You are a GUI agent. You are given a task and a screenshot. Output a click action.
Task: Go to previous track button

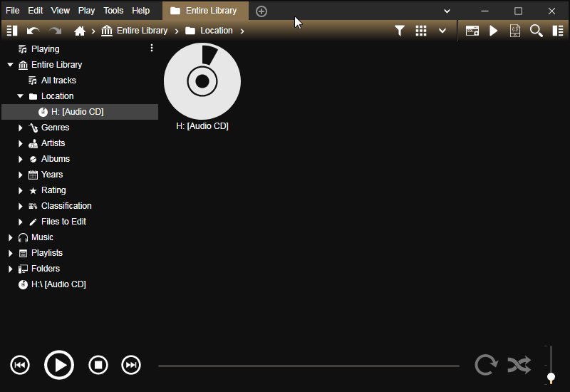click(x=20, y=366)
